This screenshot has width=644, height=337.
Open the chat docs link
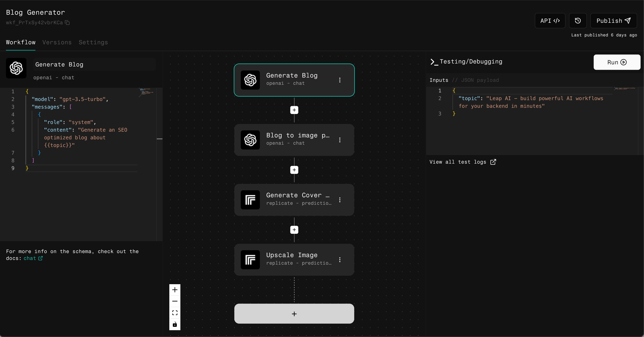(x=30, y=258)
